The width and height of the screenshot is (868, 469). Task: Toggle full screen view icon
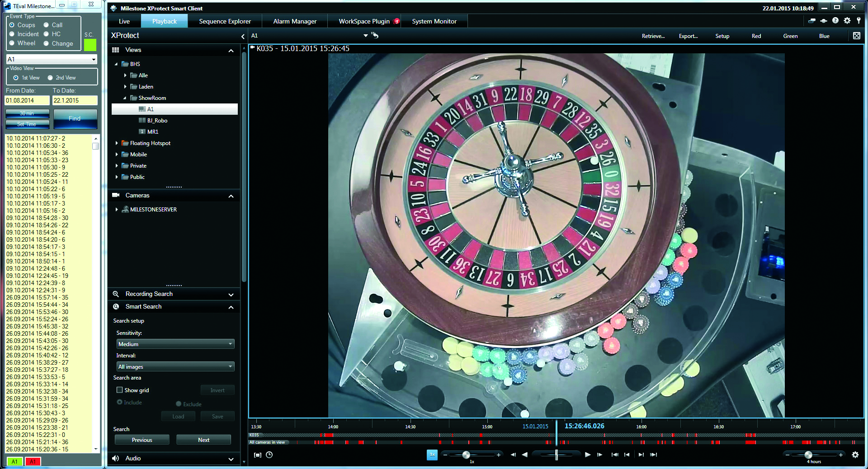pyautogui.click(x=856, y=36)
